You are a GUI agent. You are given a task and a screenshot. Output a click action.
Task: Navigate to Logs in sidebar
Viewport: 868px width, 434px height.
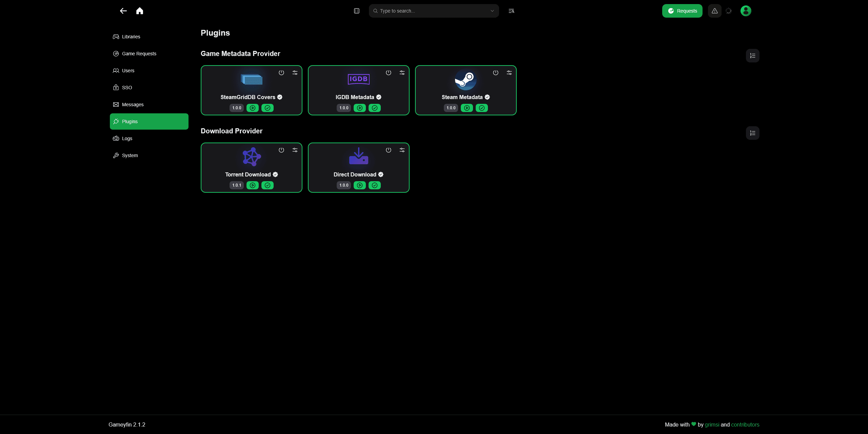[x=127, y=138]
